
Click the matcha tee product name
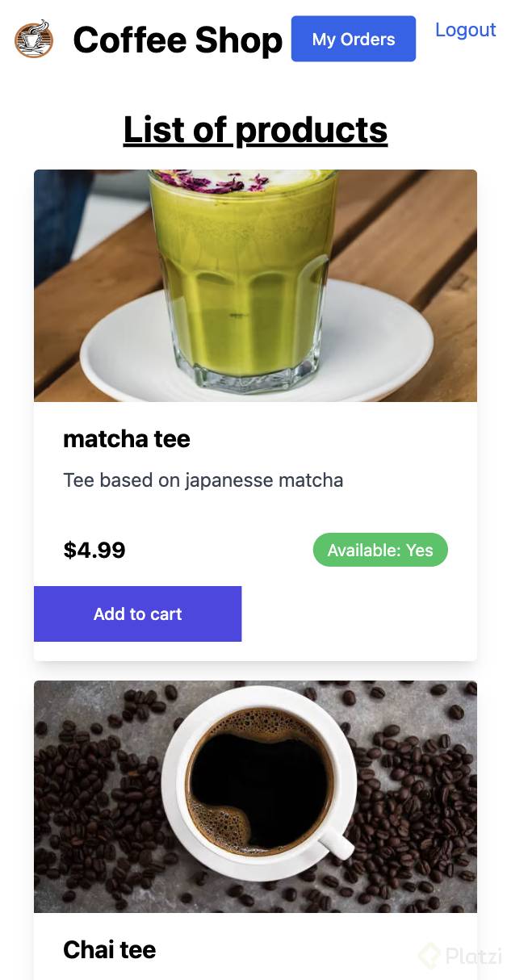(127, 439)
